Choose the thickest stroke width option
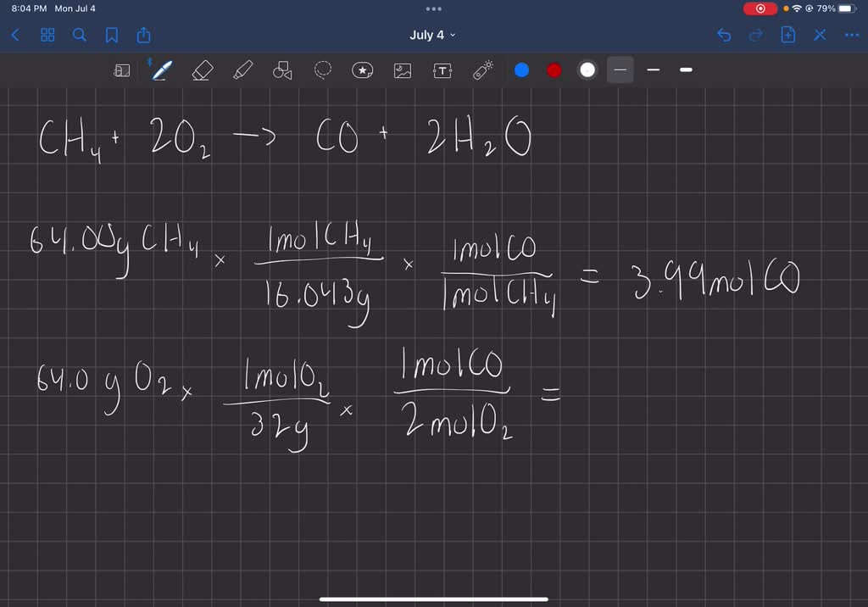 tap(686, 70)
